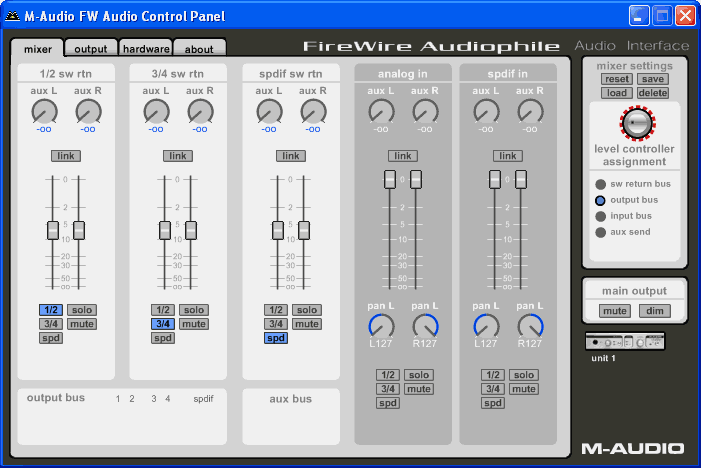Click the aux L knob in spdif in
The height and width of the screenshot is (468, 701).
486,112
